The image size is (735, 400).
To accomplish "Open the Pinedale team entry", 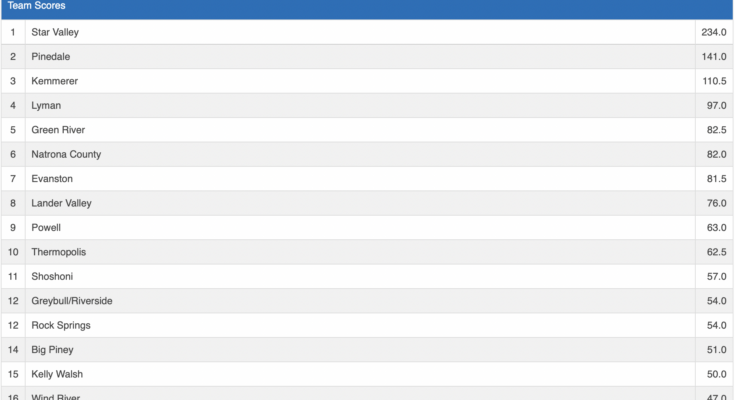I will [51, 57].
